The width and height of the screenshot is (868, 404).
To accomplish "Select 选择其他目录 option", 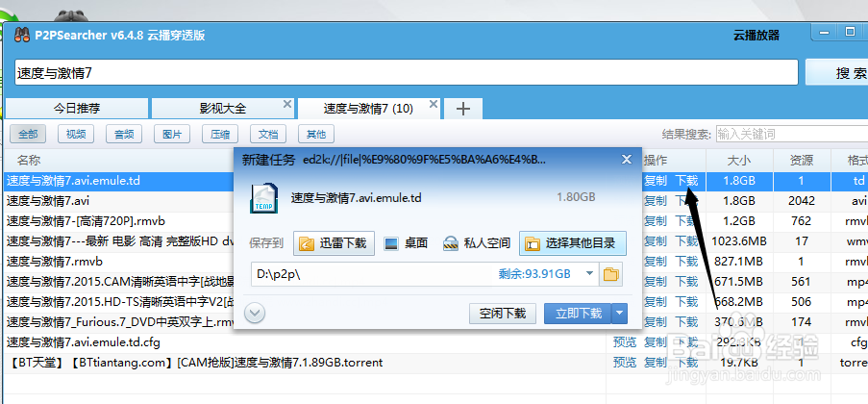I will [x=572, y=243].
